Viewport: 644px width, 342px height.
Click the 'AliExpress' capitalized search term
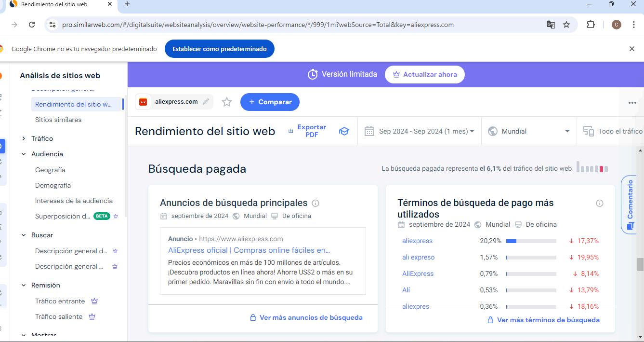click(x=418, y=274)
